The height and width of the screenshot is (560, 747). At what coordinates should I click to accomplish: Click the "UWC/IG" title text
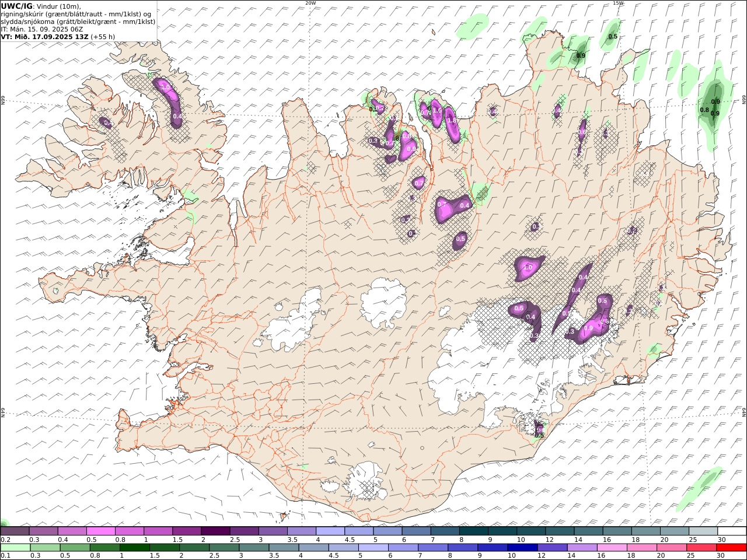(x=16, y=6)
